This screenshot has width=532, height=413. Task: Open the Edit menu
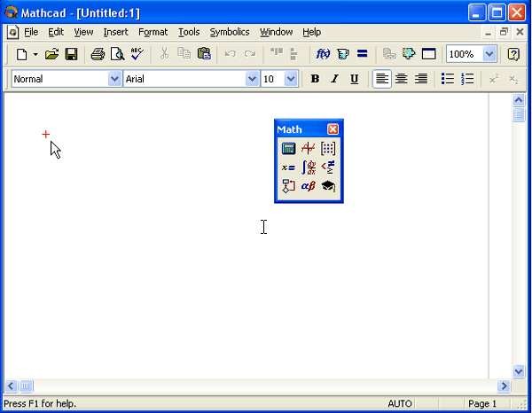(56, 32)
